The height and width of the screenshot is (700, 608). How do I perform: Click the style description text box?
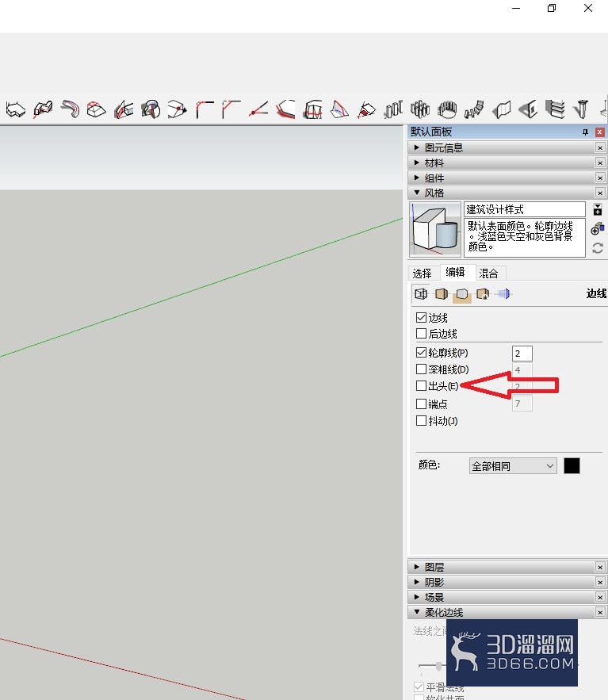coord(525,238)
